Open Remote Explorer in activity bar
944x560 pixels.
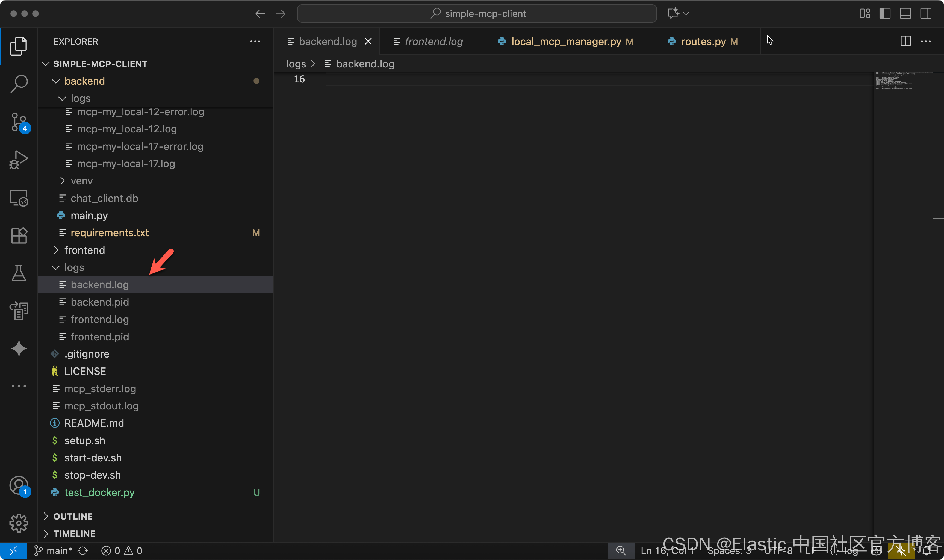pos(19,198)
